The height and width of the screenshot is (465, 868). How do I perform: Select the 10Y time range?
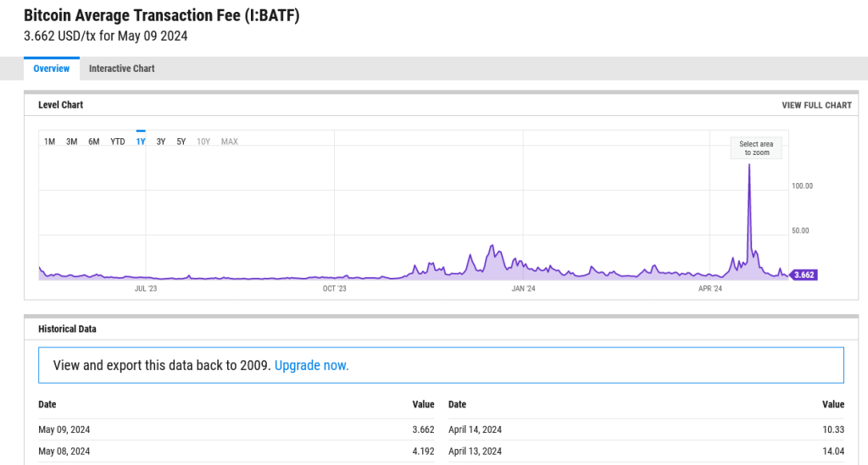(203, 141)
